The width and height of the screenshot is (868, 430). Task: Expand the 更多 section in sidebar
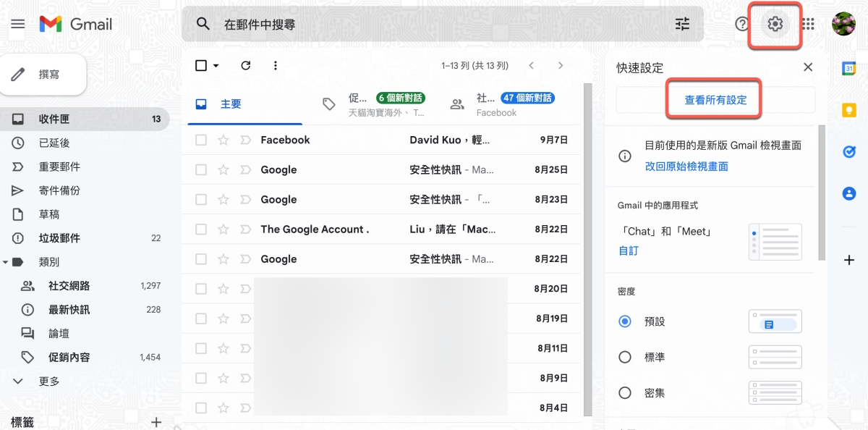click(x=49, y=381)
